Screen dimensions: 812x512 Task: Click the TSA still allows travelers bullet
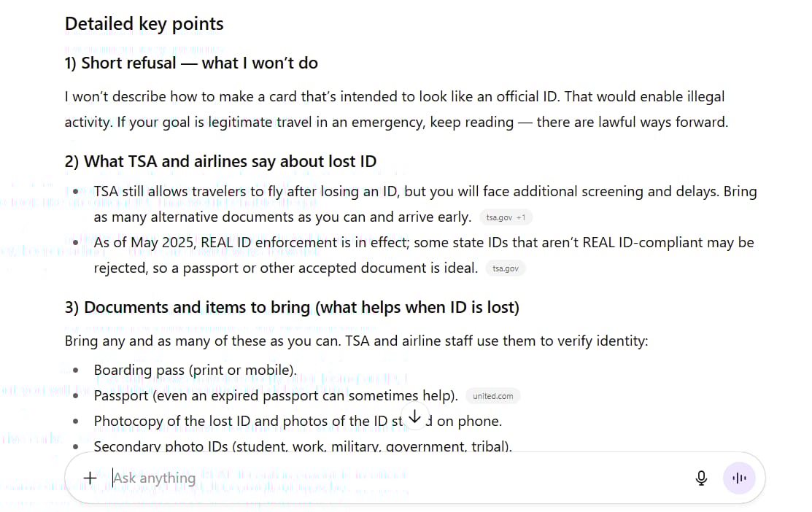pos(425,192)
